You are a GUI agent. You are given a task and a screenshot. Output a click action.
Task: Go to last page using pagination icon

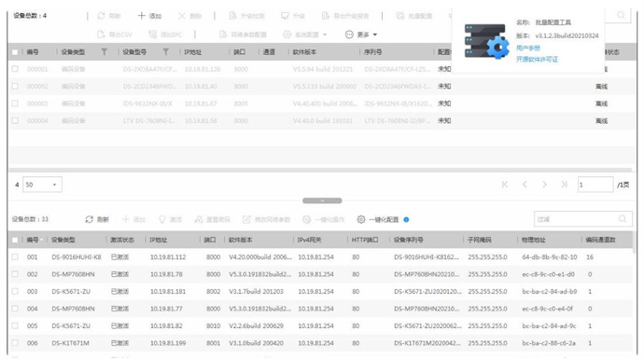pyautogui.click(x=564, y=185)
